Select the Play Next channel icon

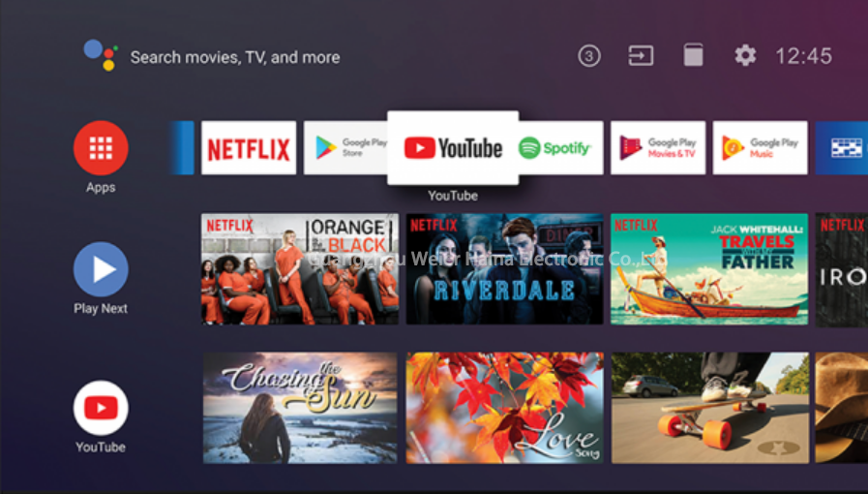click(x=101, y=269)
